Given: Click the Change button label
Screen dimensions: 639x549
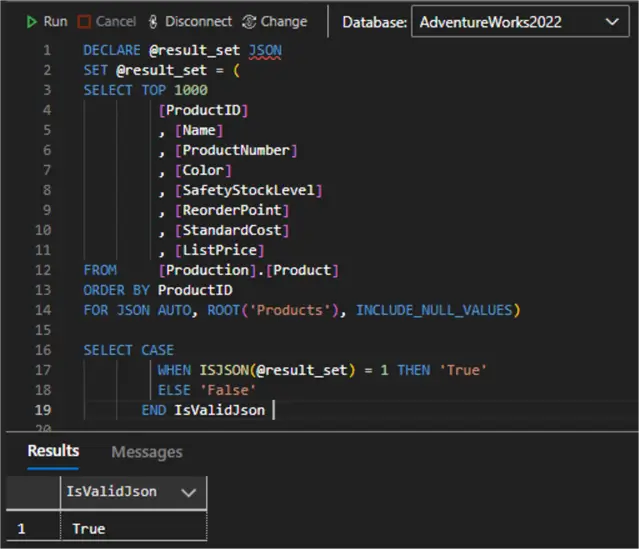Looking at the screenshot, I should click(284, 22).
